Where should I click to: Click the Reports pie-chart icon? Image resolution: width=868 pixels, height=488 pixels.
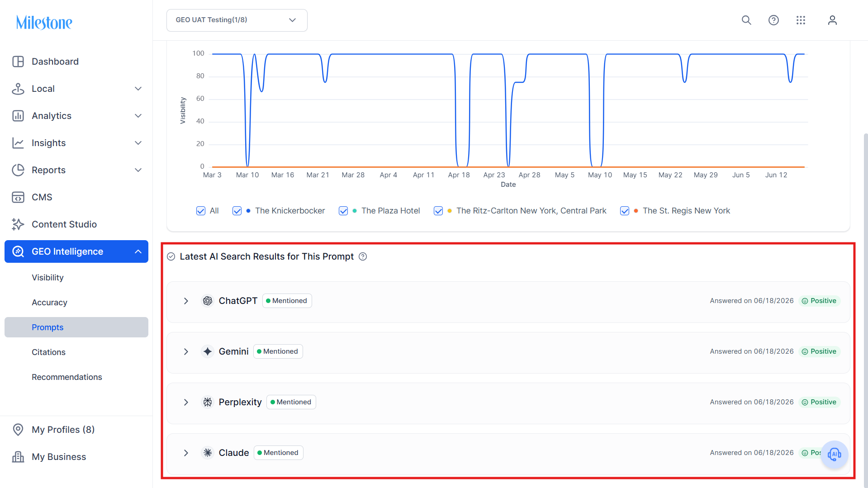click(x=18, y=170)
